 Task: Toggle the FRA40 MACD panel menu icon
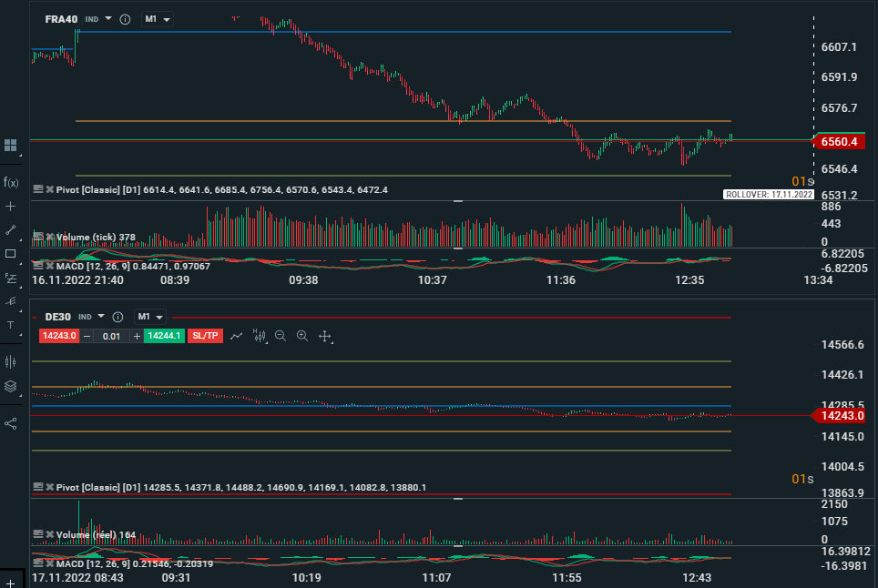[38, 266]
